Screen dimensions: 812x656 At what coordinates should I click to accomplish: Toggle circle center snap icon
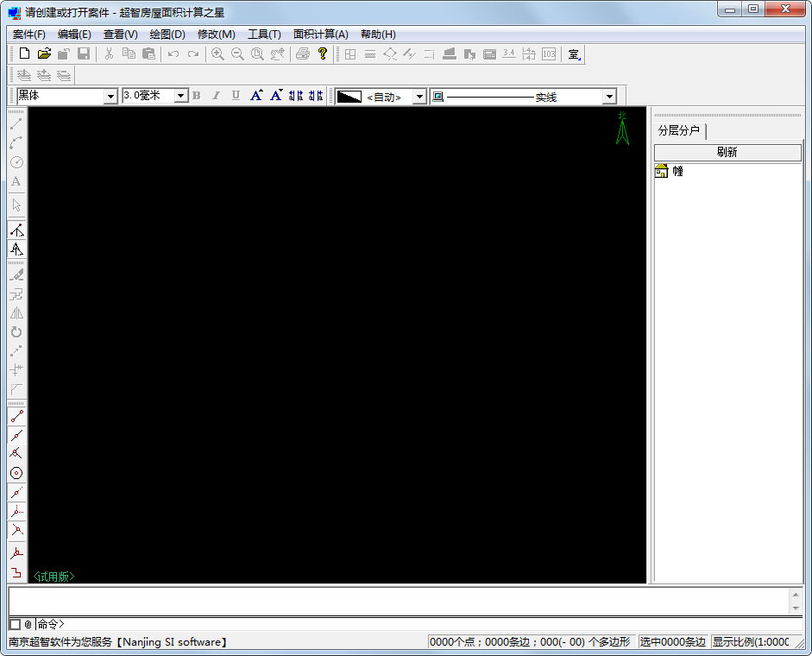pyautogui.click(x=16, y=473)
